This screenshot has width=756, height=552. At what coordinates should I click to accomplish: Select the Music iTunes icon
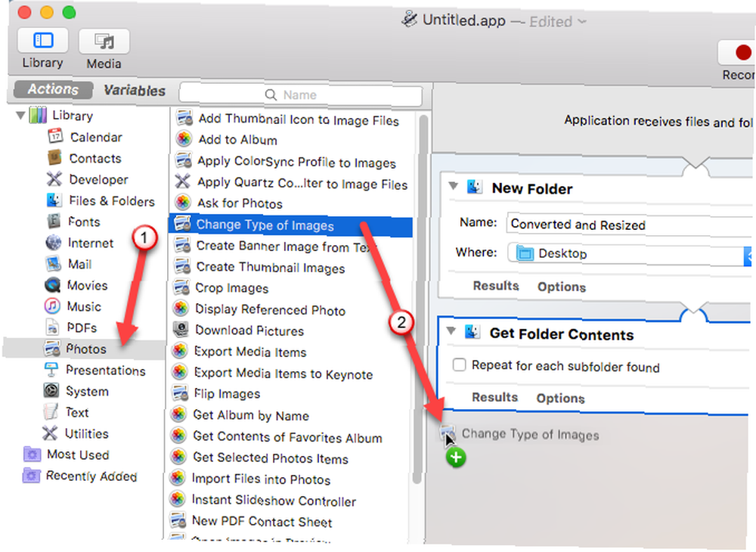(52, 306)
